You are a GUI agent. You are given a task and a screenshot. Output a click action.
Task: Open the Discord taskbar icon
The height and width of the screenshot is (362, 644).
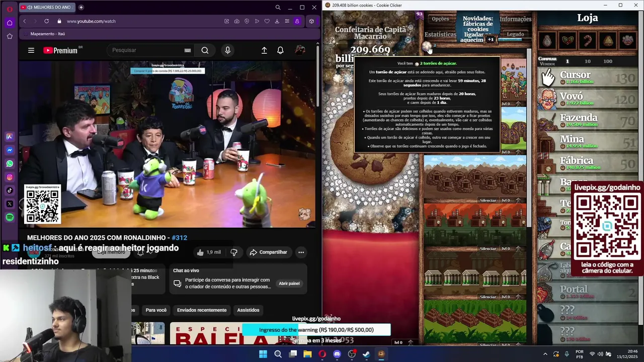(337, 354)
